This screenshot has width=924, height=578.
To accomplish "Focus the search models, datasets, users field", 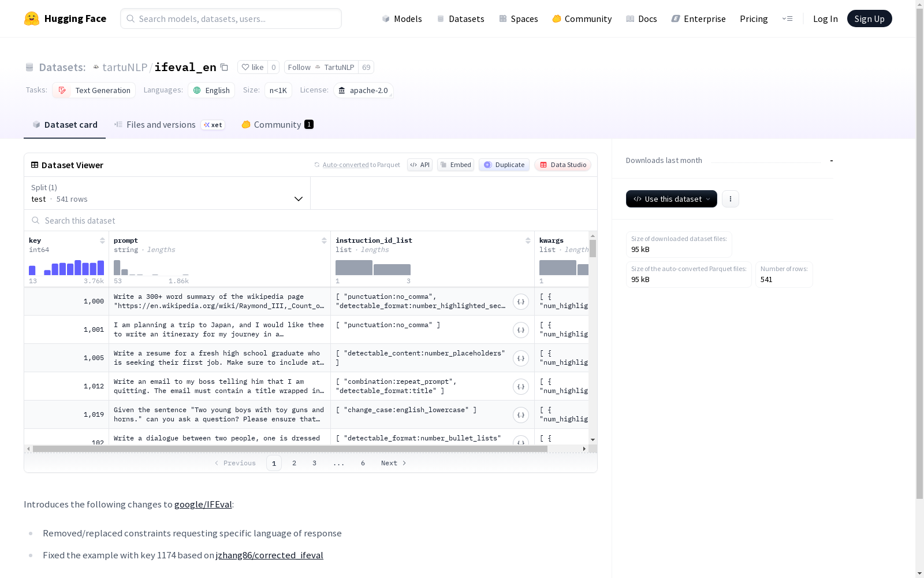I will (231, 18).
